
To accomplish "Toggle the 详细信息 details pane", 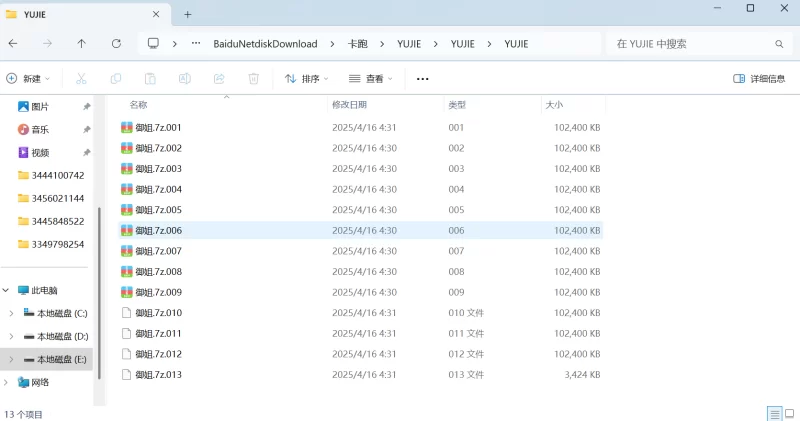I will pos(759,79).
